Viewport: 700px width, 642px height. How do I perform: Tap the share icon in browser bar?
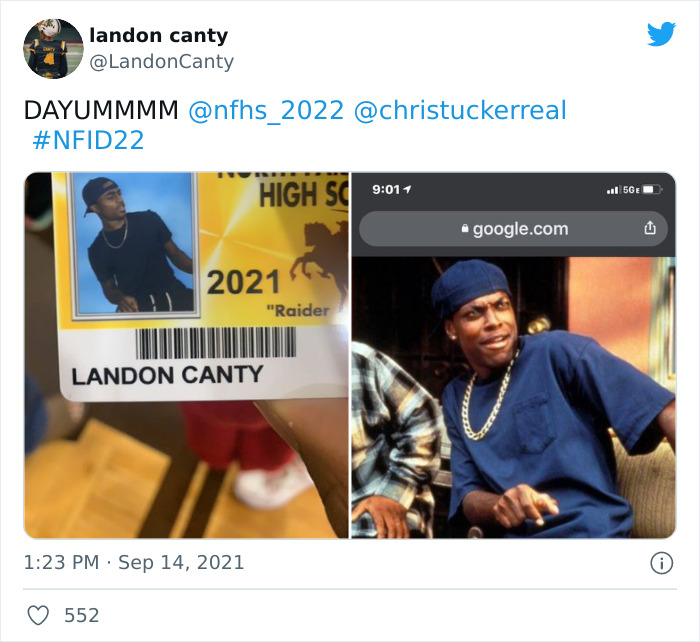(650, 228)
